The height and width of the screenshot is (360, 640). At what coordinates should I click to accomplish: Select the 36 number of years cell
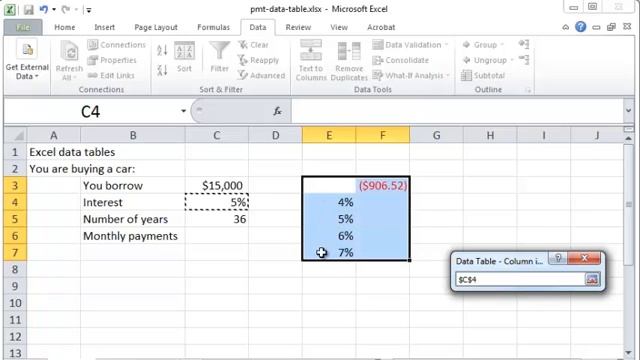click(x=217, y=219)
